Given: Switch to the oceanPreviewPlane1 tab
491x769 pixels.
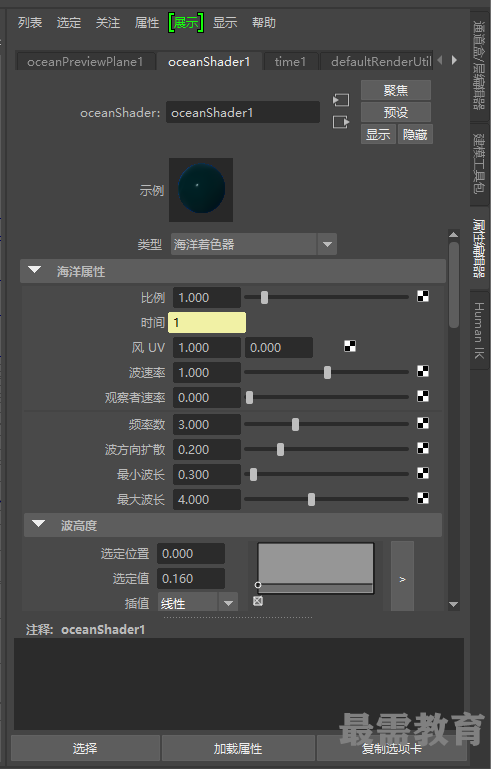Looking at the screenshot, I should (x=85, y=62).
